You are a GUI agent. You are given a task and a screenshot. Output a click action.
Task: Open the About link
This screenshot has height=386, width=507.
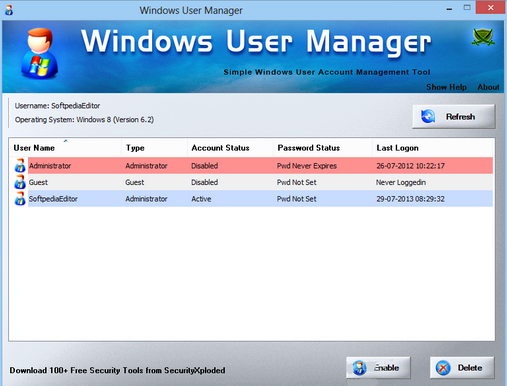[488, 87]
